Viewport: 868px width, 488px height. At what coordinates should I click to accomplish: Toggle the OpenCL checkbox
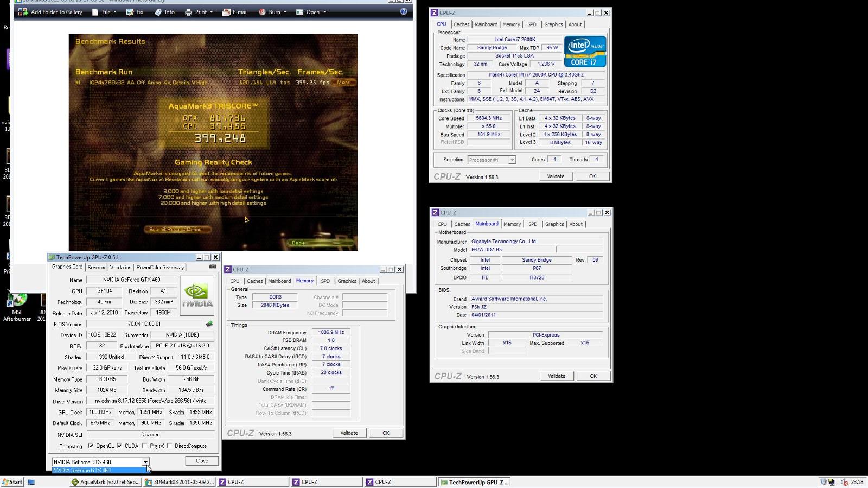click(91, 446)
